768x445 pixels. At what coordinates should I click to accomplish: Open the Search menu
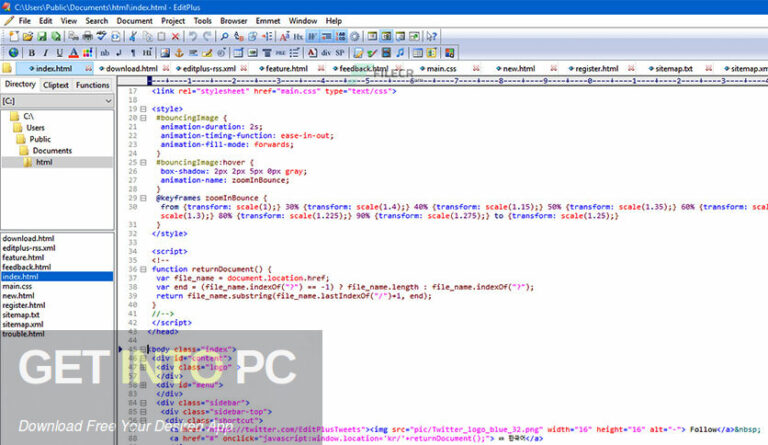(x=96, y=21)
